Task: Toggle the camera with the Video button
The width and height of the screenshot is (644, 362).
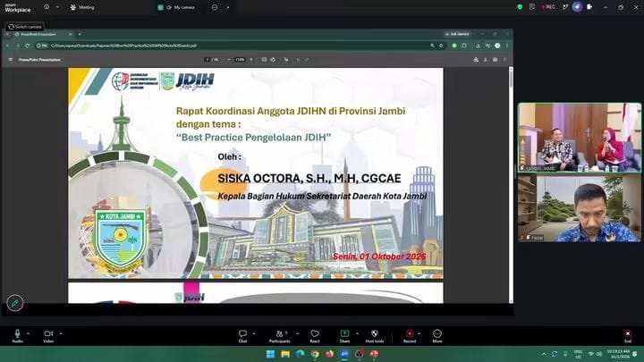Action: click(x=48, y=336)
